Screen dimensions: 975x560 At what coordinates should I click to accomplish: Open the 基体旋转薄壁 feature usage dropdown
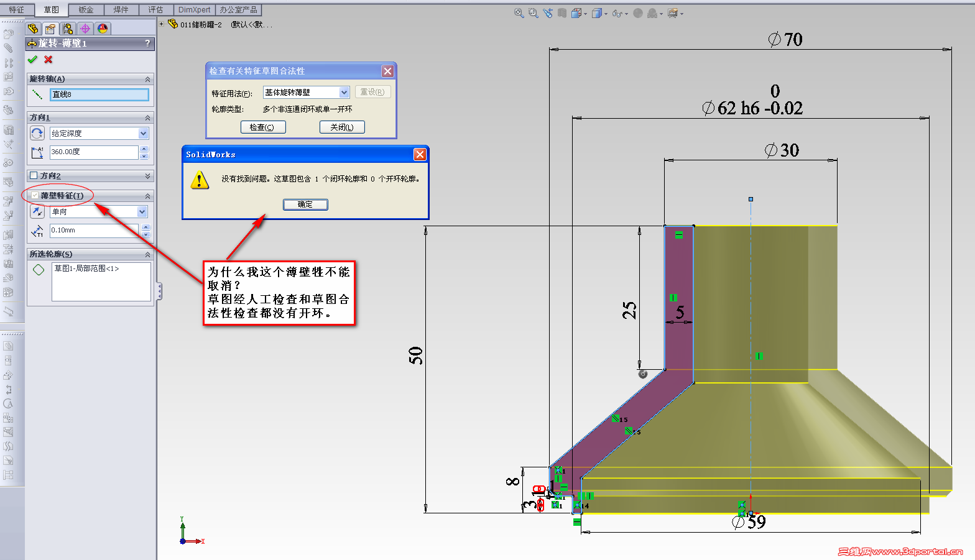click(x=344, y=93)
